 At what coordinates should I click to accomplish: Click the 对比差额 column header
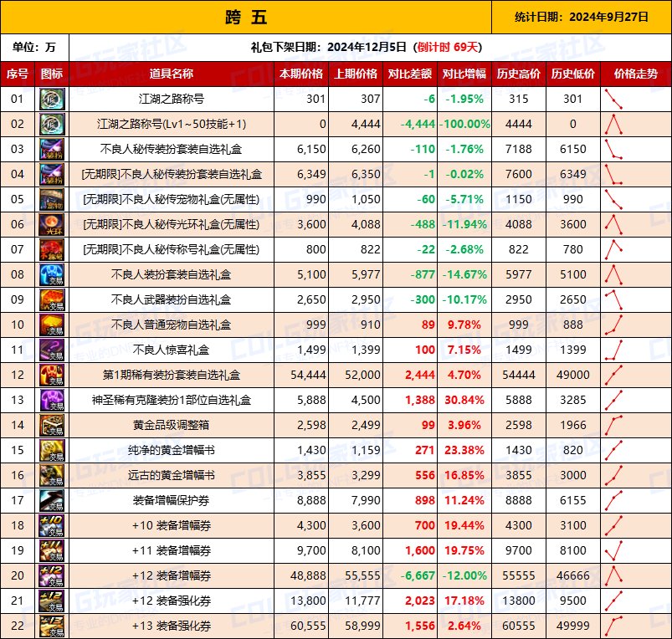(410, 74)
